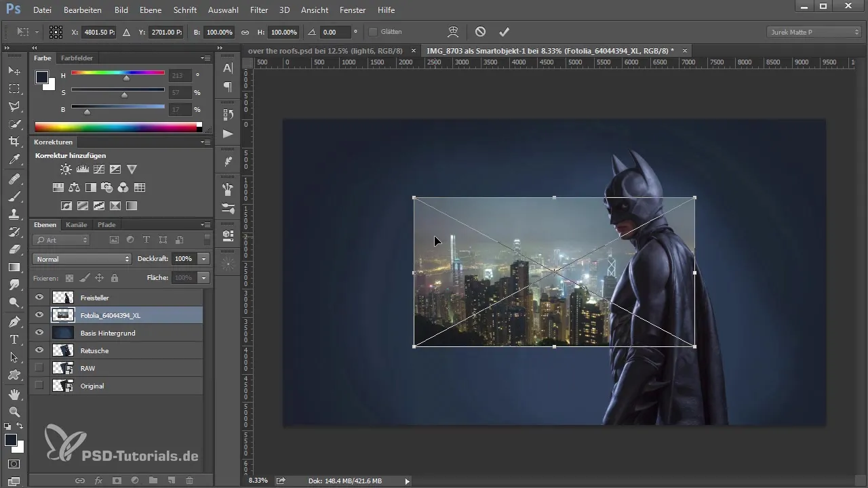This screenshot has height=488, width=868.
Task: Switch to the Pfade tab
Action: point(106,224)
